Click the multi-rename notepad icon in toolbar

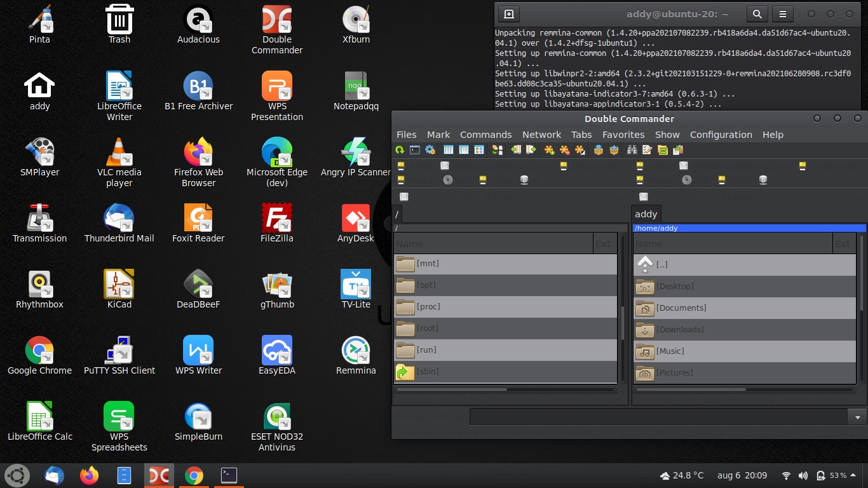648,150
